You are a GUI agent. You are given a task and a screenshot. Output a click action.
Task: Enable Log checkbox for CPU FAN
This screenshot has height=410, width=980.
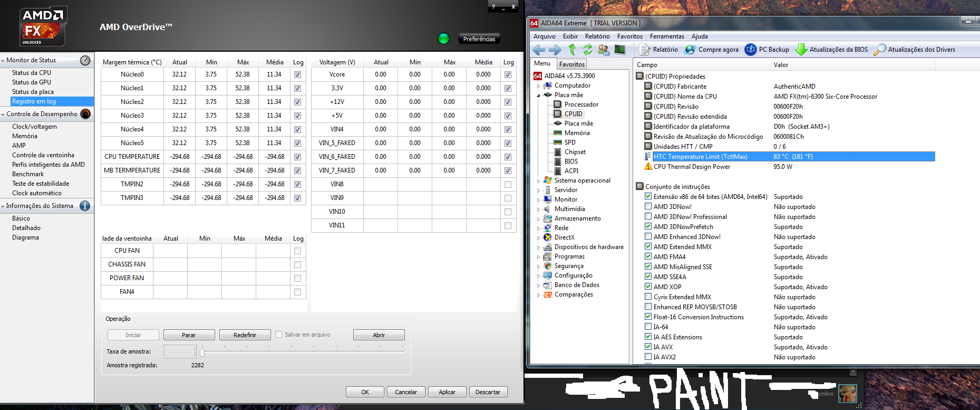click(297, 251)
